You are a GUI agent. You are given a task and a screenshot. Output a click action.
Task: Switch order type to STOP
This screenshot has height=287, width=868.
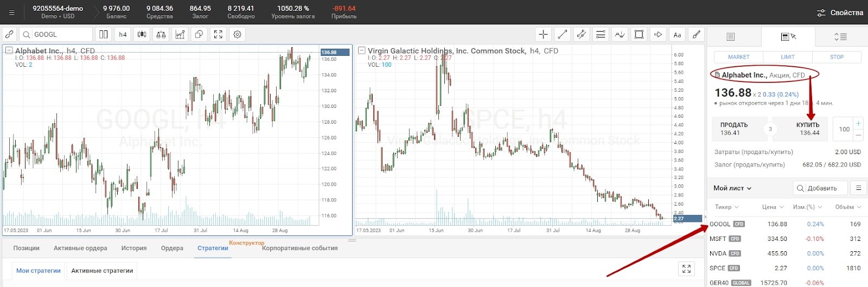[837, 57]
